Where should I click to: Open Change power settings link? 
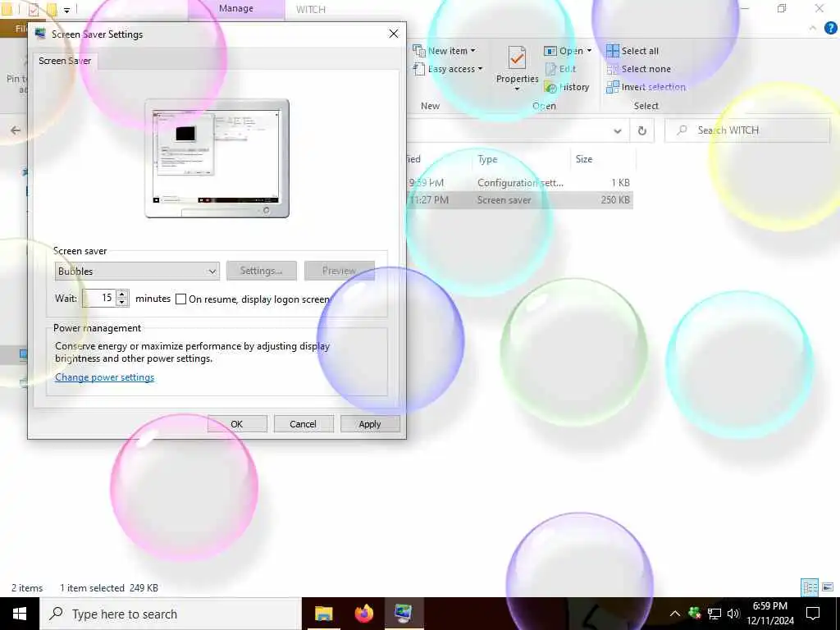point(104,377)
